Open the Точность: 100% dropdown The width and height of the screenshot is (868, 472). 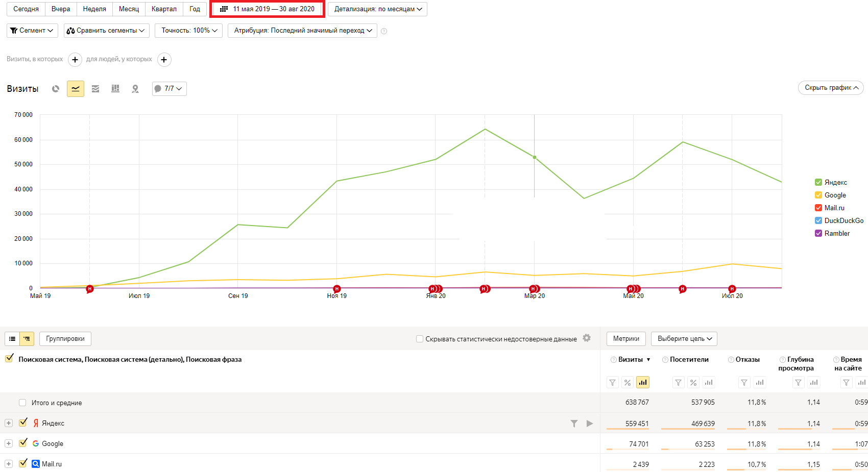click(189, 31)
